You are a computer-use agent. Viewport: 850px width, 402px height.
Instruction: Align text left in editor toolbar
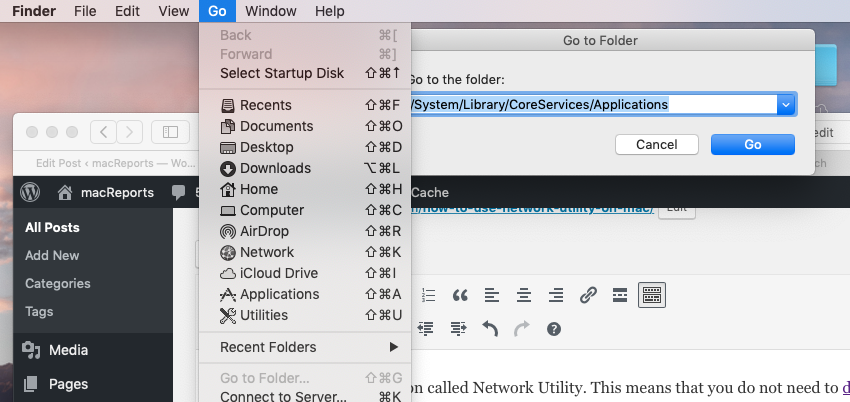[x=492, y=295]
